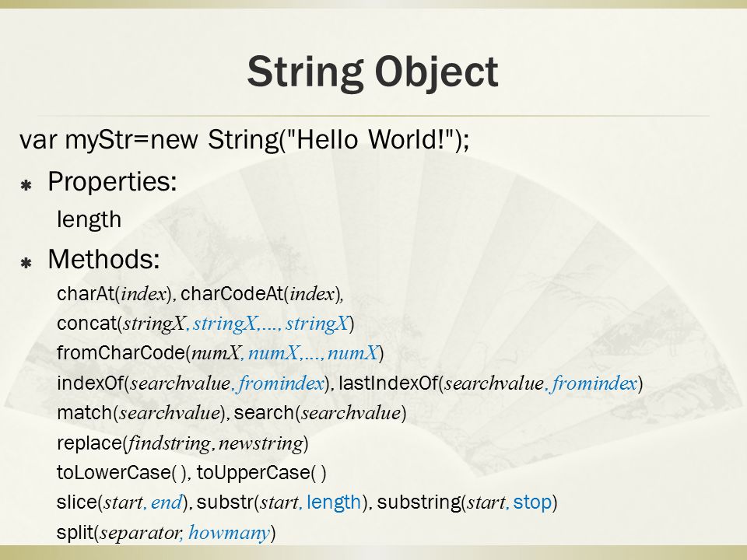
Task: Click the bullet icon beside Properties
Action: click(26, 185)
